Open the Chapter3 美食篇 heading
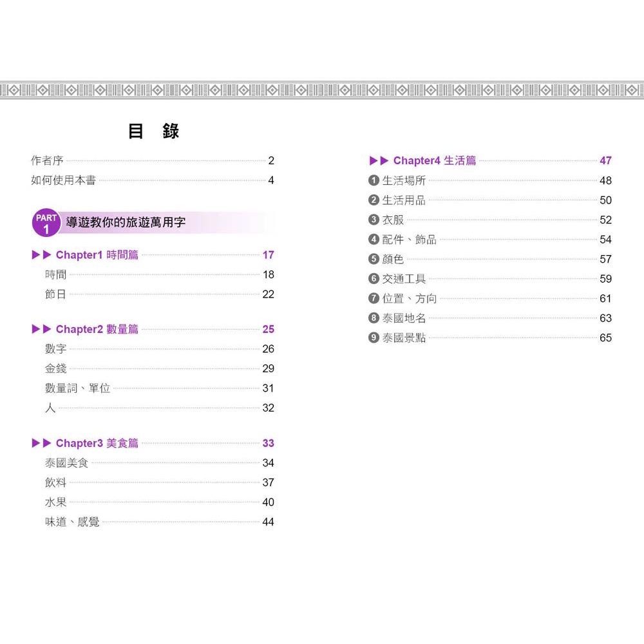 [x=97, y=443]
